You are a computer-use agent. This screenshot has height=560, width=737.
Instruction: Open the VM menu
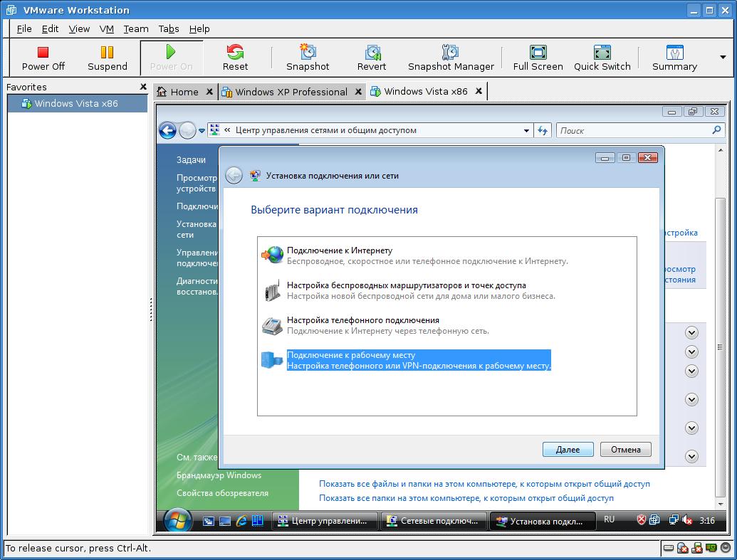[107, 28]
